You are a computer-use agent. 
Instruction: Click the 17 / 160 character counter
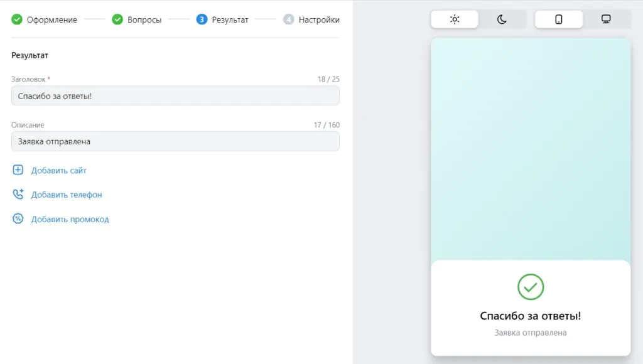click(x=327, y=125)
